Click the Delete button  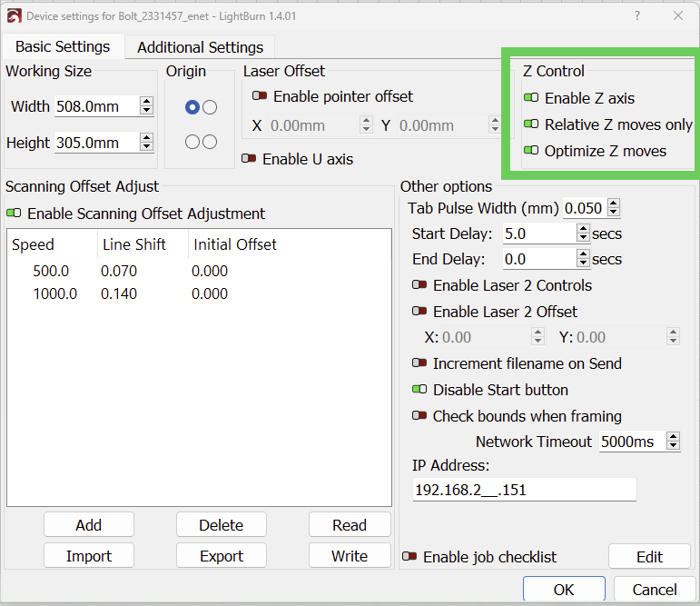pos(222,524)
